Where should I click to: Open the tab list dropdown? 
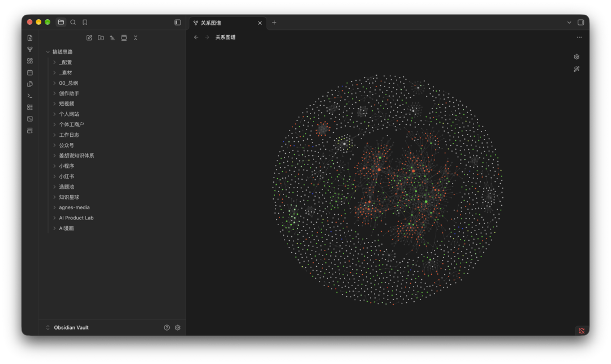[x=569, y=23]
